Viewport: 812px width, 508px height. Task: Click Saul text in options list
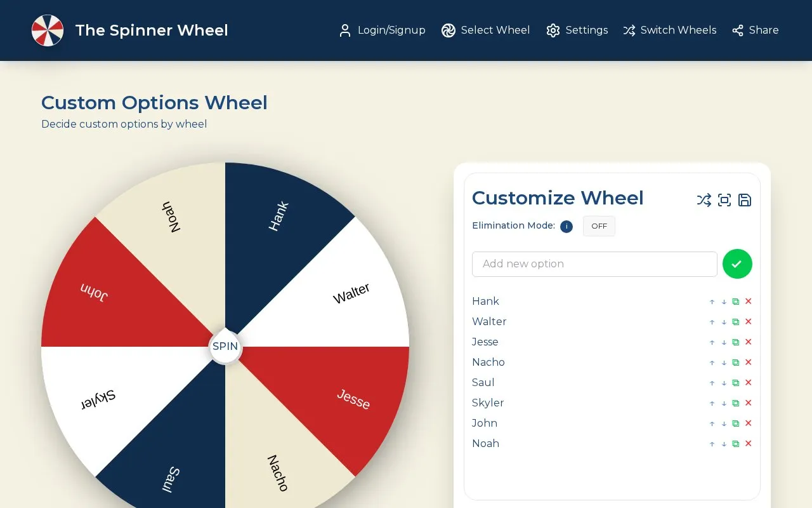[x=483, y=382]
